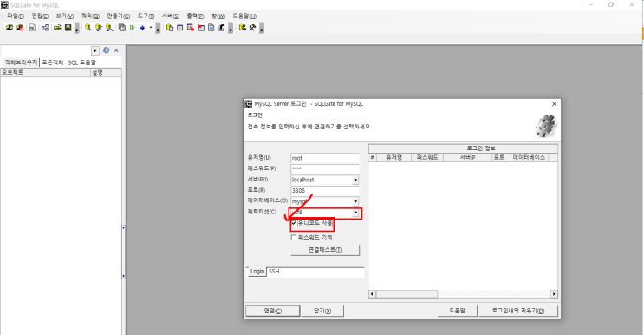The width and height of the screenshot is (644, 335).
Task: Click the blue diamond navigation toolbar icon
Action: tap(142, 28)
